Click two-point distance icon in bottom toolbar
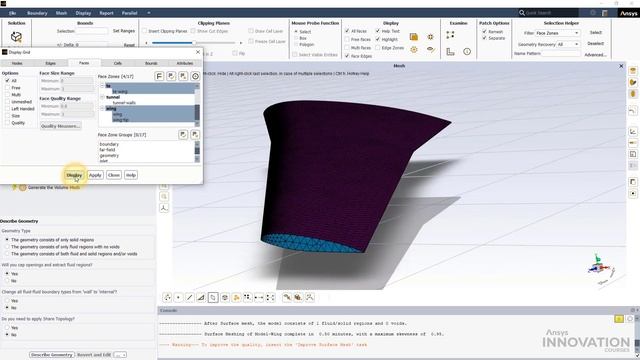Image resolution: width=640 pixels, height=360 pixels. pyautogui.click(x=259, y=298)
